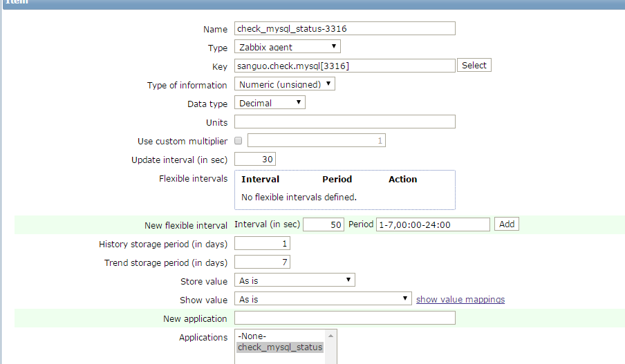Click the Update interval field showing 30
This screenshot has width=625, height=364.
[x=255, y=160]
